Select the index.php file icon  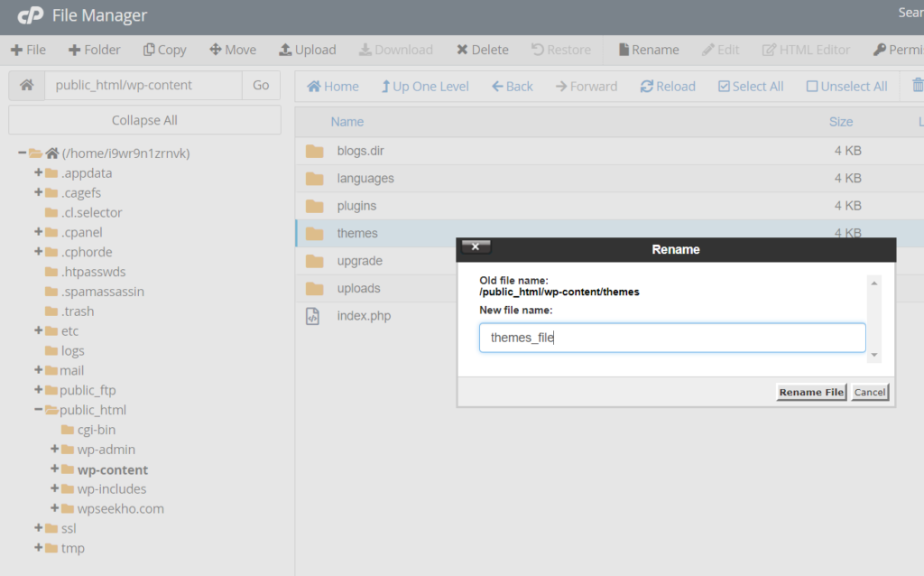pos(313,316)
